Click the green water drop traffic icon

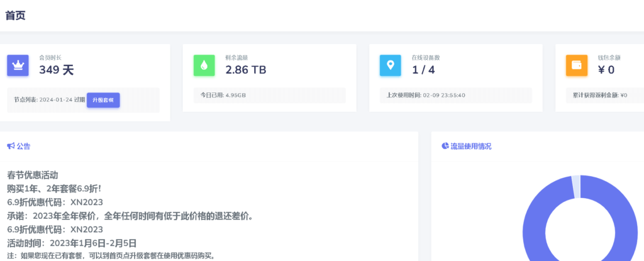(x=204, y=65)
